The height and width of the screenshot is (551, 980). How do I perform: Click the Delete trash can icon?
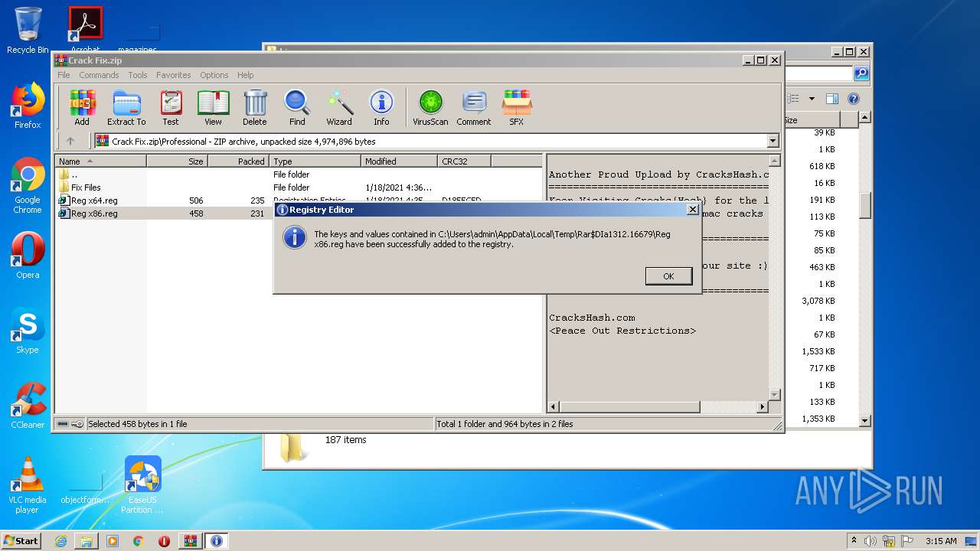tap(255, 107)
